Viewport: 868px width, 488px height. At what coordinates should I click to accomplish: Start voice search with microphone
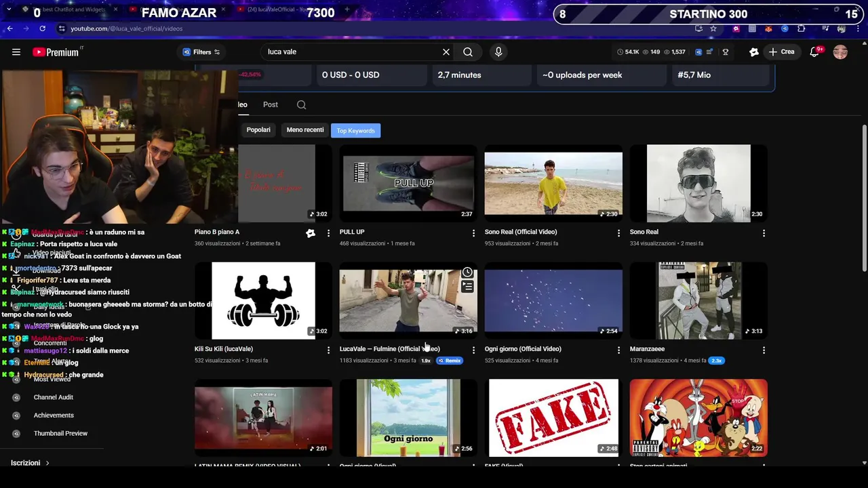tap(498, 52)
